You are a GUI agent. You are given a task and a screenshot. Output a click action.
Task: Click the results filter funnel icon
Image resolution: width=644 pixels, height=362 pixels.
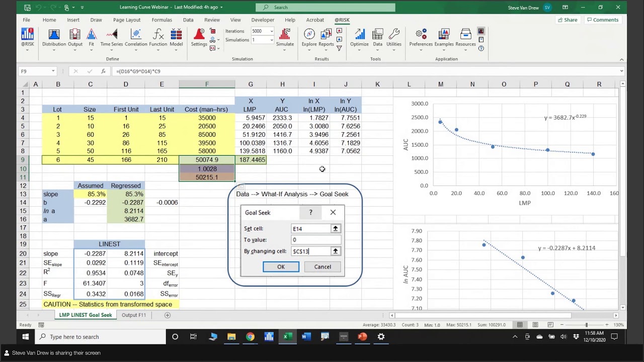[339, 48]
